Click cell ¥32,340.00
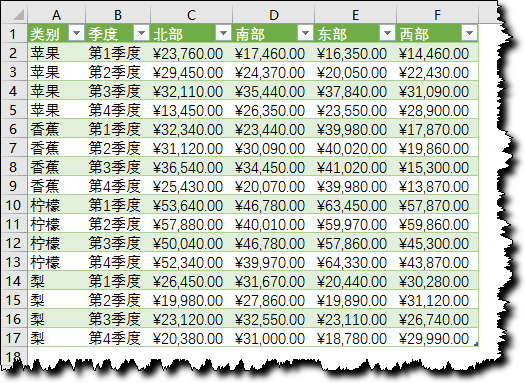The image size is (525, 383). (191, 129)
